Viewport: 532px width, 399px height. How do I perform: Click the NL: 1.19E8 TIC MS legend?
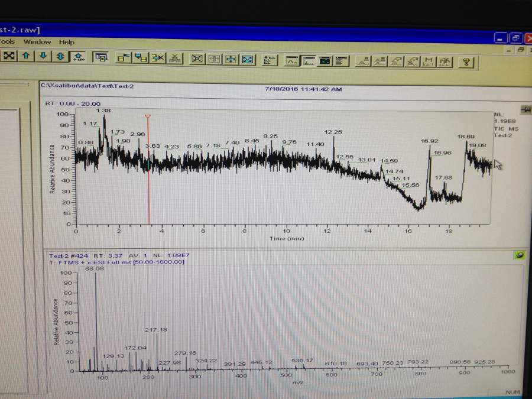[x=506, y=125]
